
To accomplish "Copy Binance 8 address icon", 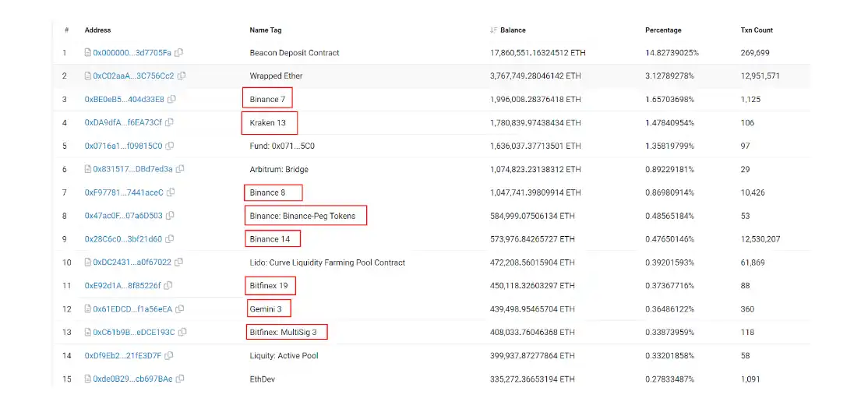I will 171,192.
